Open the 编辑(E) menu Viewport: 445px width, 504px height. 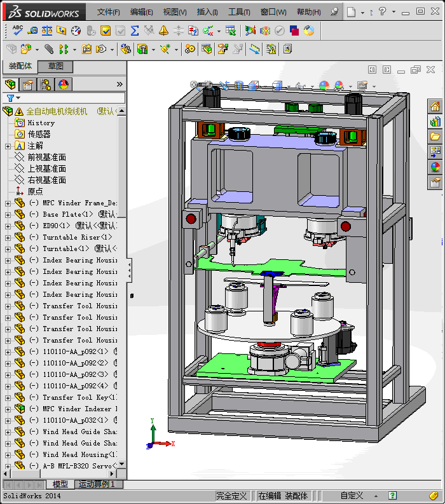pyautogui.click(x=141, y=12)
